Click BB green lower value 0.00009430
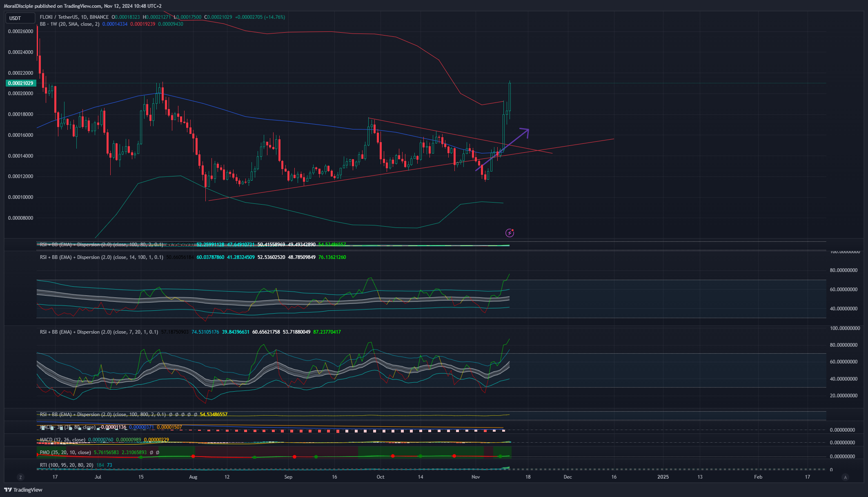 [171, 24]
